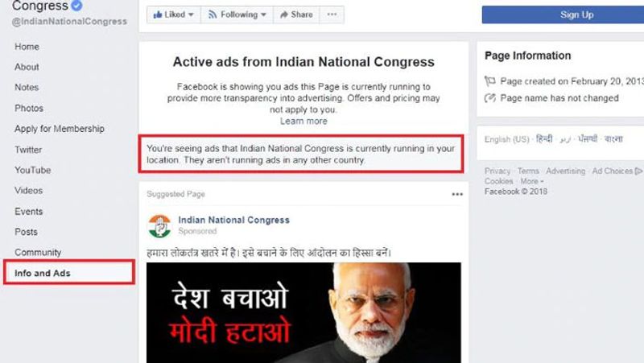Open the Privacy footer link
Viewport: 644px width, 363px height.
click(497, 171)
